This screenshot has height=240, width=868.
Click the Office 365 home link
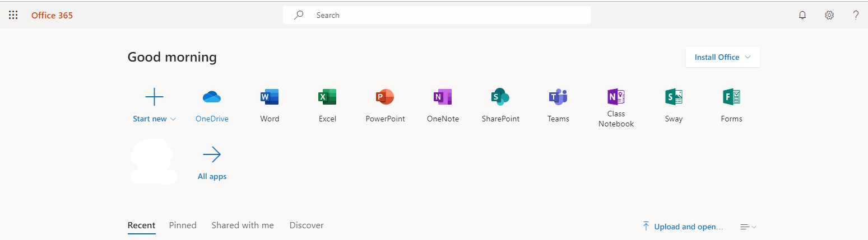[x=52, y=16]
